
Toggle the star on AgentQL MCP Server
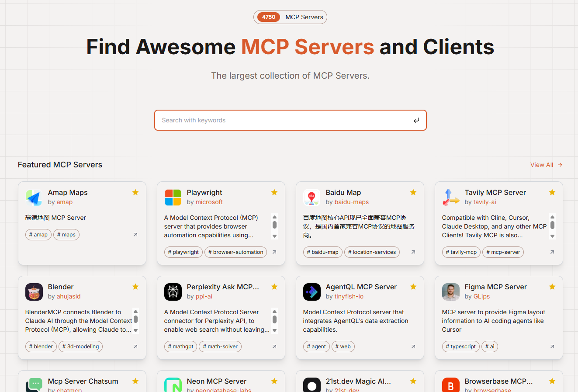[413, 287]
